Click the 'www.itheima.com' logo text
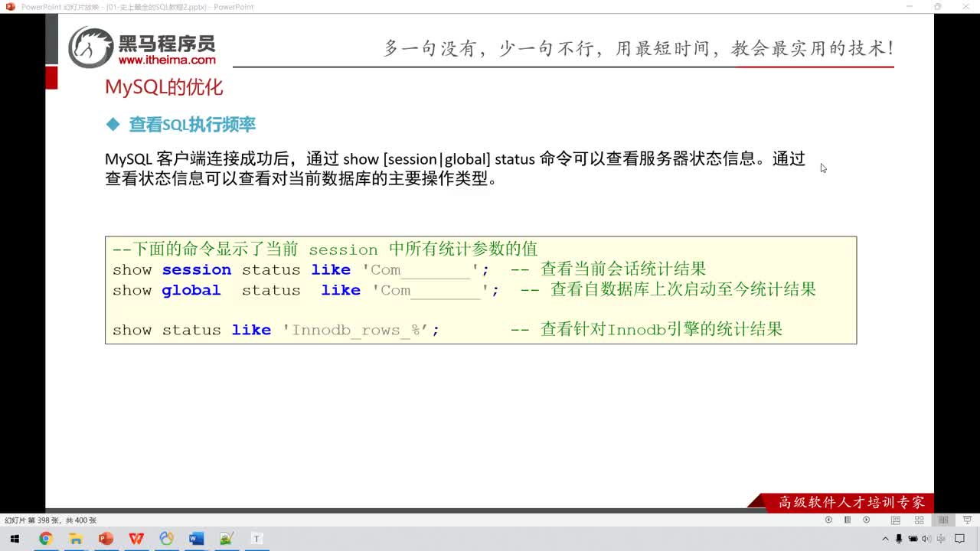The width and height of the screenshot is (980, 551). (x=167, y=60)
